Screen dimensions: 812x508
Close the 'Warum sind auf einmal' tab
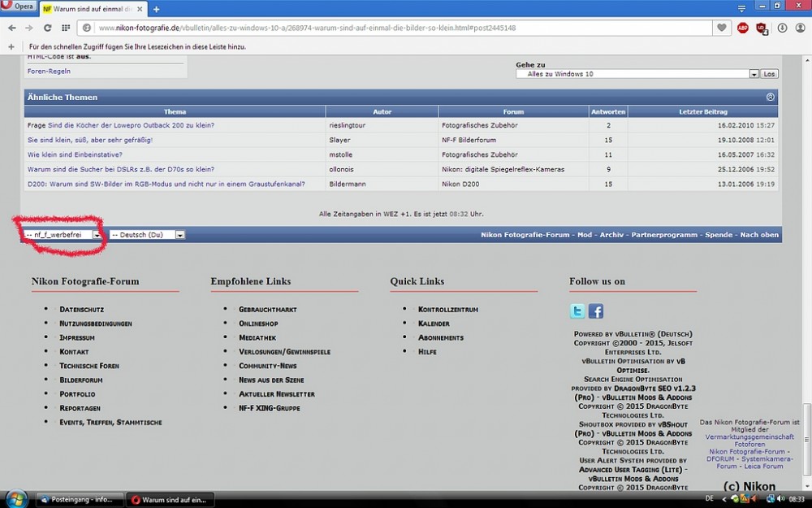click(140, 9)
